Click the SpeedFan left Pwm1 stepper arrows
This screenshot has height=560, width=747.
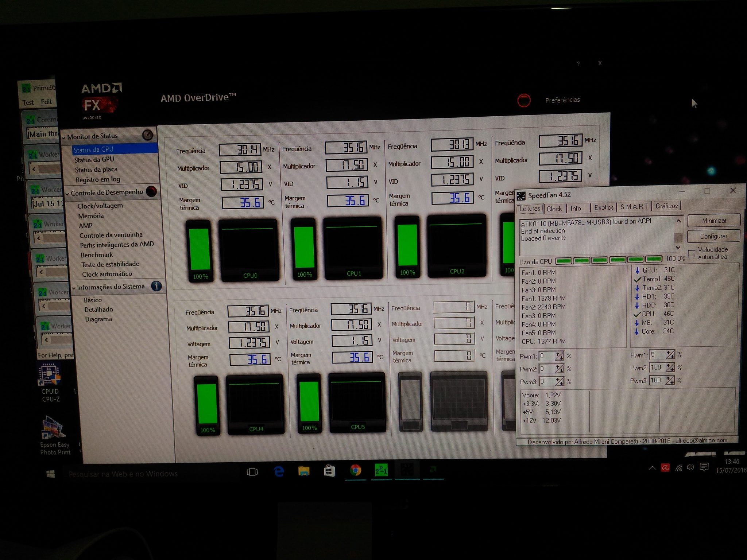559,355
